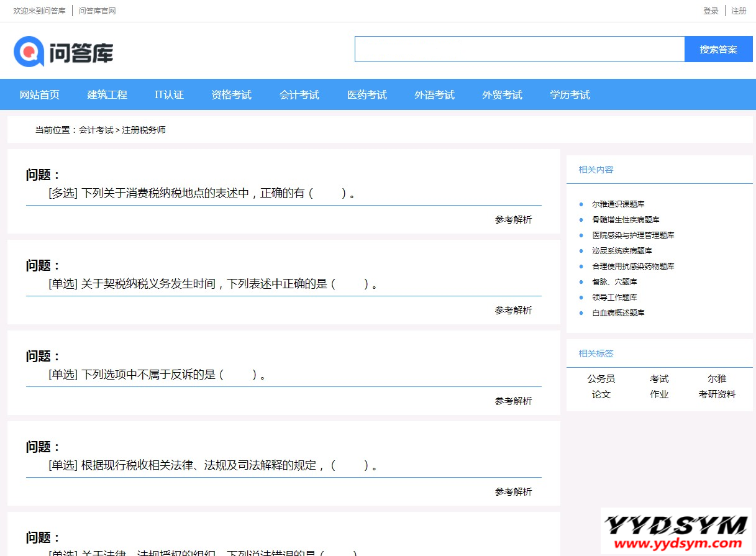Select the 考研资料 tag
The height and width of the screenshot is (556, 756).
[717, 394]
